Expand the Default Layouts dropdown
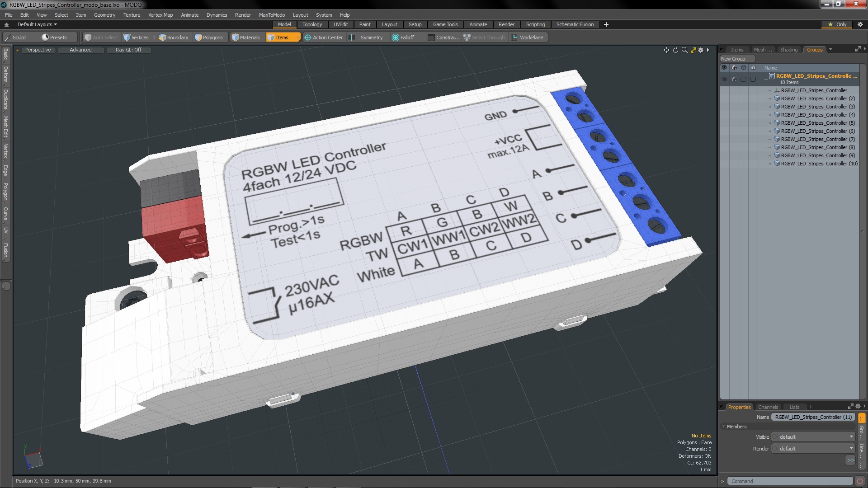The image size is (868, 488). 37,24
